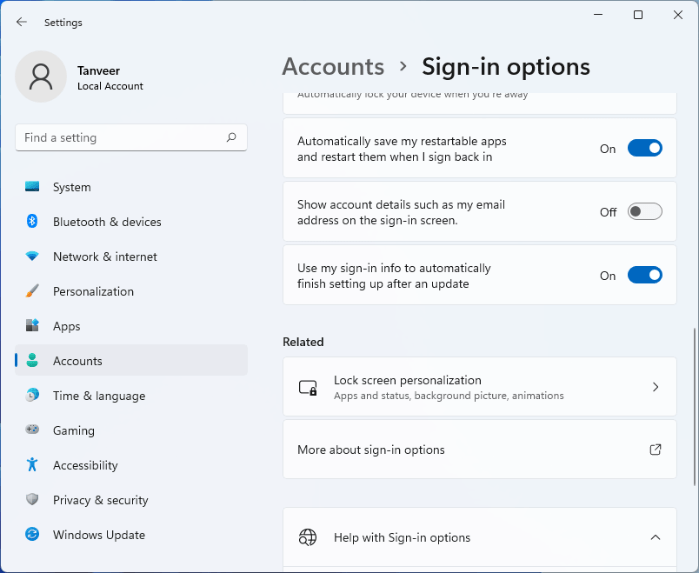
Task: Click the Bluetooth & devices icon
Action: pyautogui.click(x=33, y=222)
